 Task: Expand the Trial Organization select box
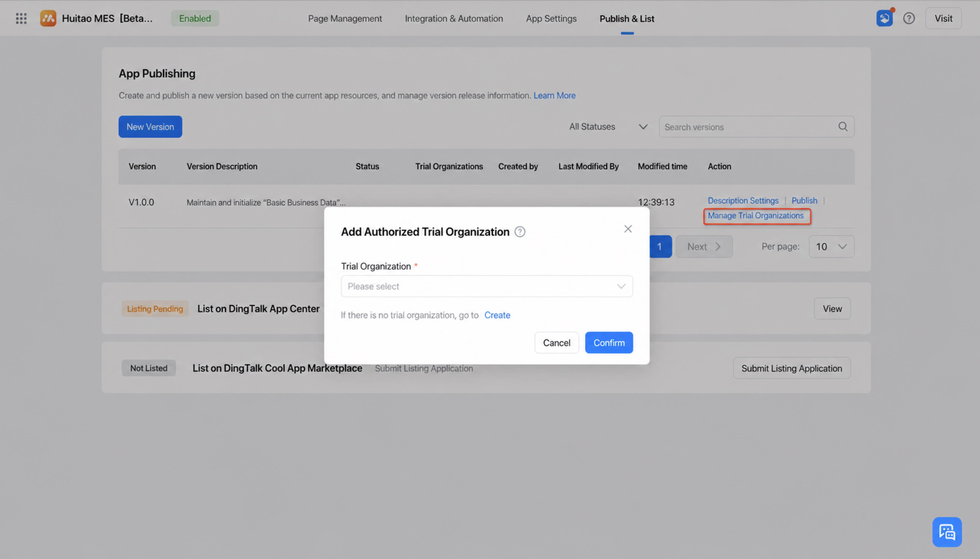click(487, 286)
